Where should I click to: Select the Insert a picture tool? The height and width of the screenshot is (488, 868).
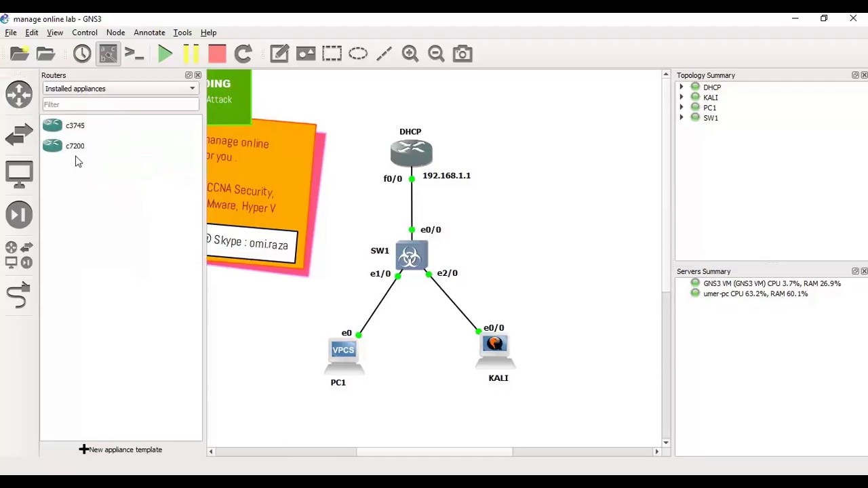(x=306, y=54)
